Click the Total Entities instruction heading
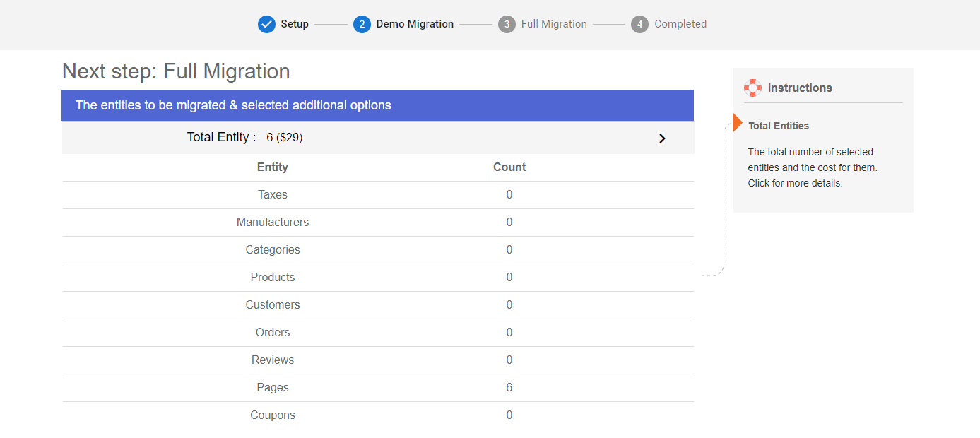 (779, 126)
